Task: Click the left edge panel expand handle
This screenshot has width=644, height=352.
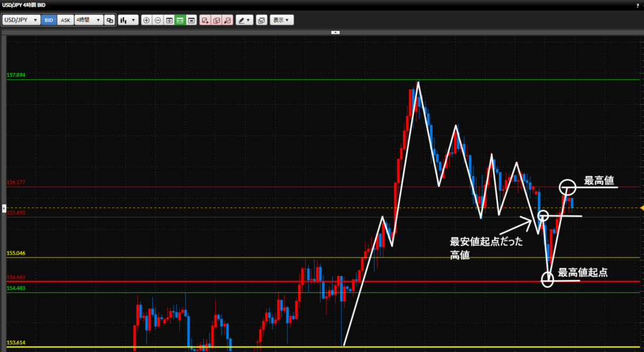Action: [3, 207]
